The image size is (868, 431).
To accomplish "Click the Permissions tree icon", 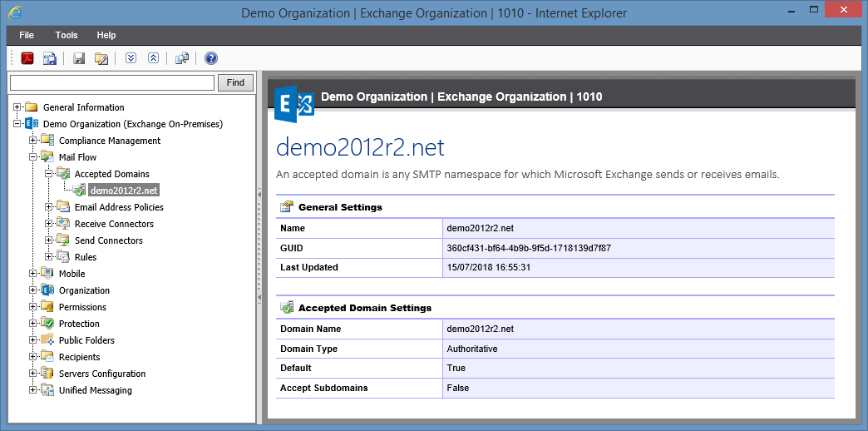I will click(x=47, y=307).
